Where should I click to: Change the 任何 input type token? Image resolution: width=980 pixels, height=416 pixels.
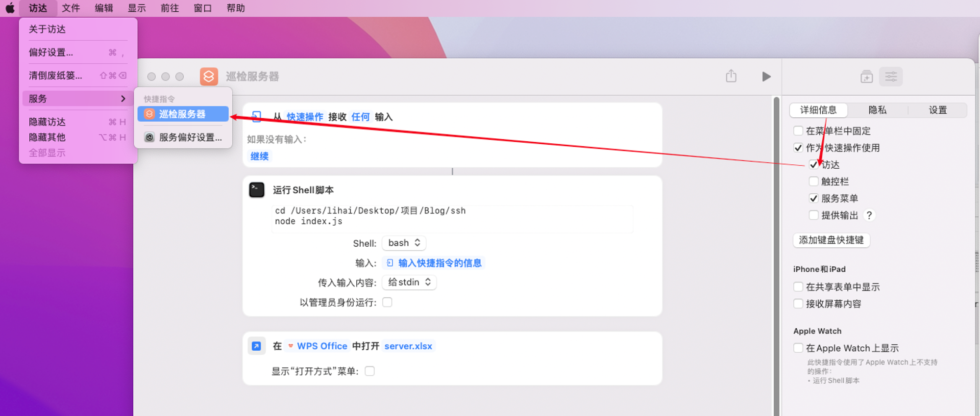pos(361,117)
